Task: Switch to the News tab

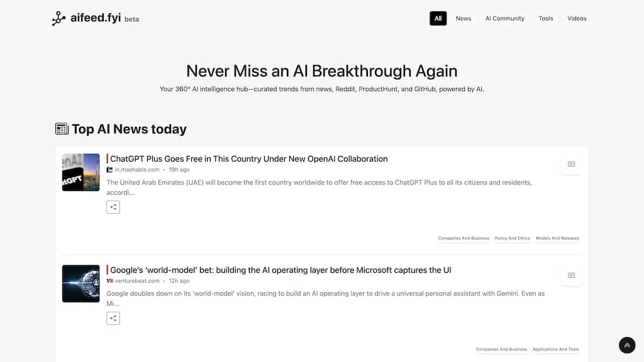Action: pos(464,18)
